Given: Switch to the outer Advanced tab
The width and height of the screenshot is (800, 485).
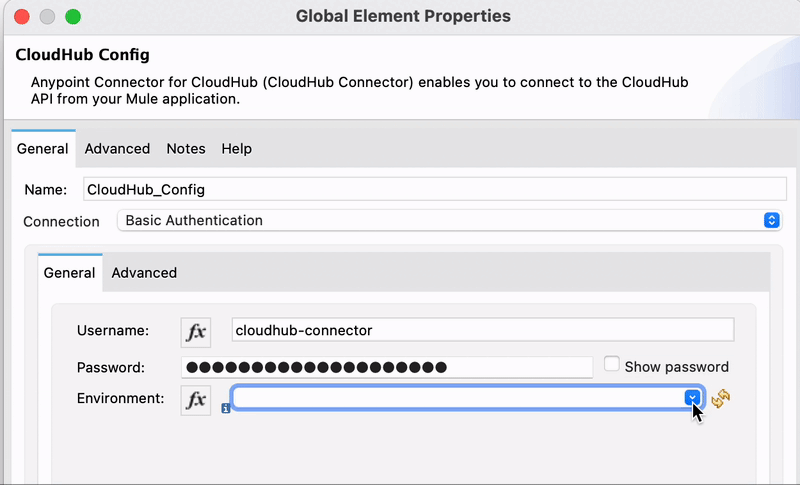Looking at the screenshot, I should point(117,148).
